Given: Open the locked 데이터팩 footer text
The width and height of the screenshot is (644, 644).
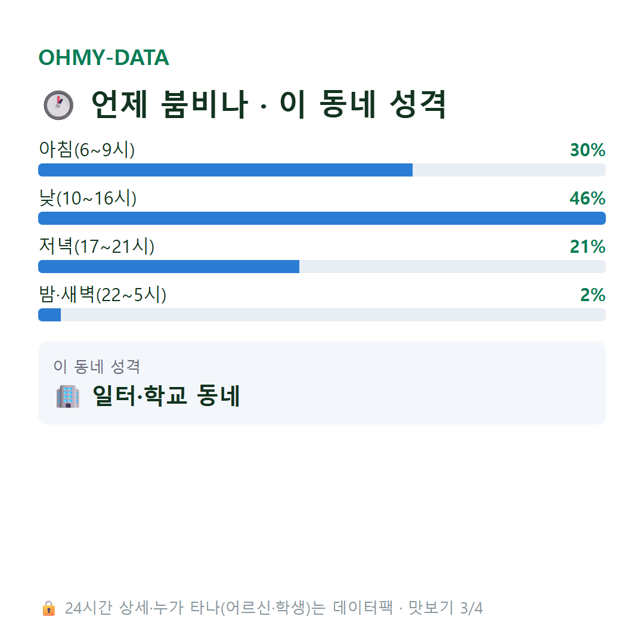Looking at the screenshot, I should (x=274, y=608).
